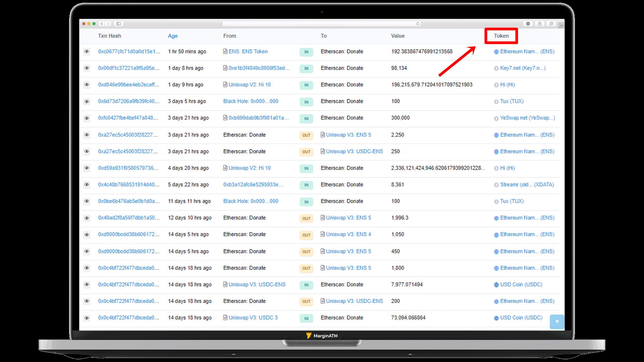Add a new browser tab with plus
Screen dimensions: 644x362
point(561,25)
